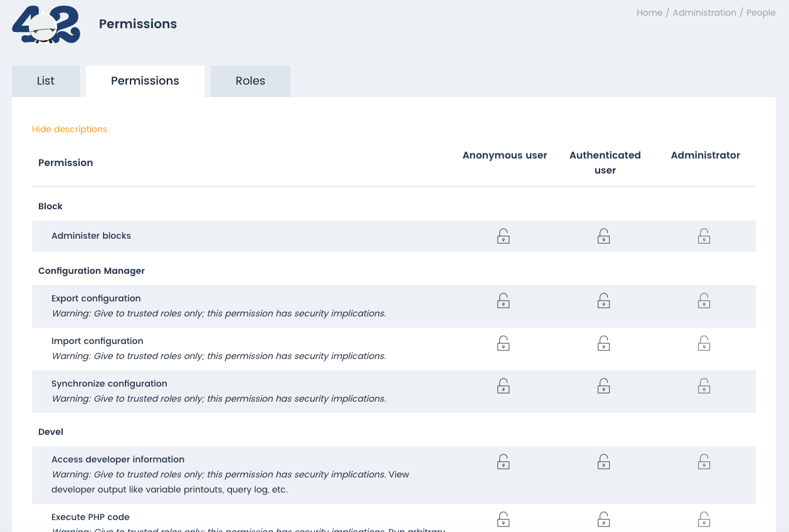
Task: Toggle Synchronize configuration lock for Anonymous user
Action: coord(504,386)
